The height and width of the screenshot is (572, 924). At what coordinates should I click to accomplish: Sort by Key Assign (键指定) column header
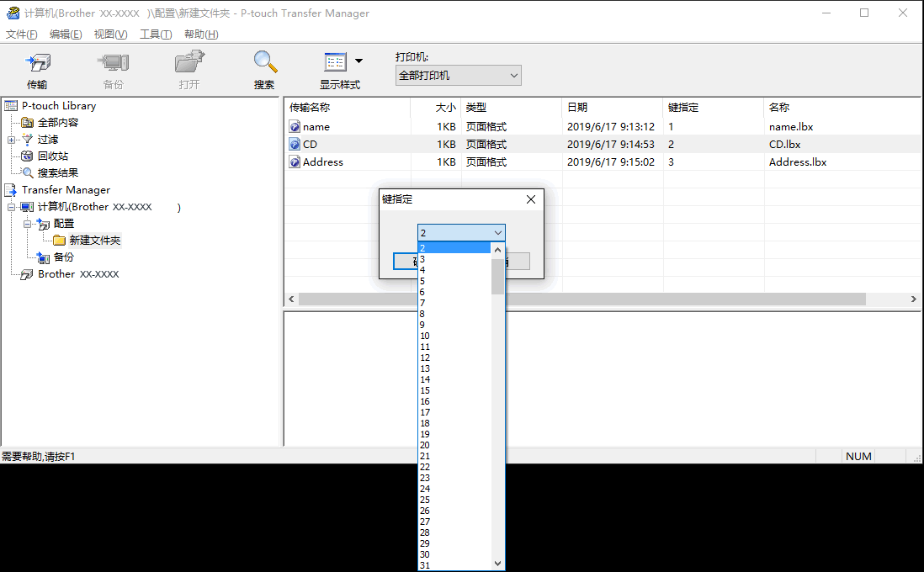click(714, 107)
